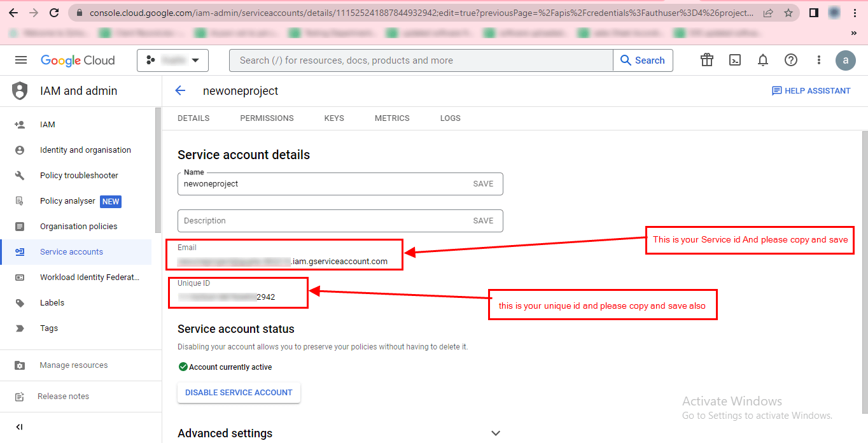Open Chrome's three-dot menu
The image size is (868, 443).
(855, 13)
